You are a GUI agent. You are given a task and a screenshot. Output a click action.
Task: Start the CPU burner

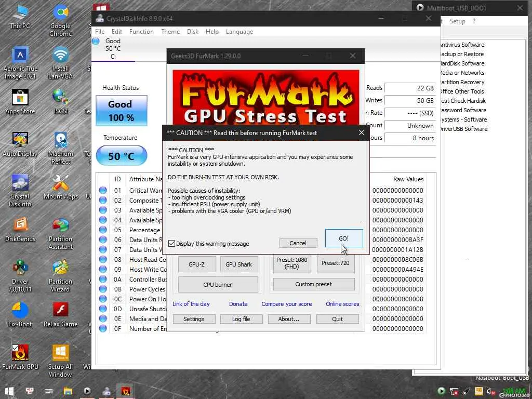pyautogui.click(x=218, y=284)
